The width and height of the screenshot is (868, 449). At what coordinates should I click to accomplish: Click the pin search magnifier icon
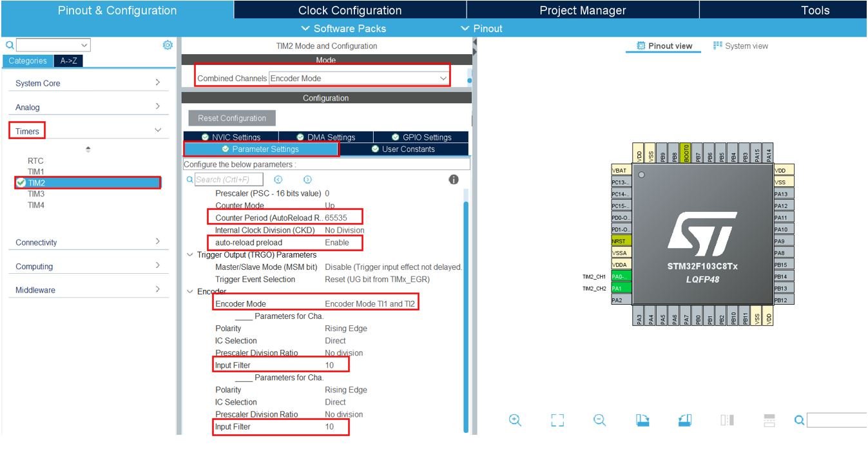tap(799, 420)
